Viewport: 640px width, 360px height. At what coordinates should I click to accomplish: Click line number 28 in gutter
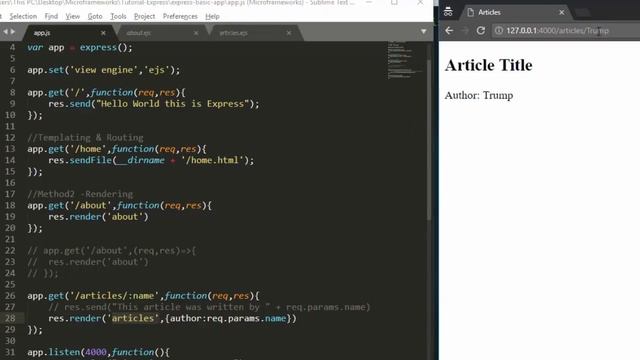click(10, 318)
